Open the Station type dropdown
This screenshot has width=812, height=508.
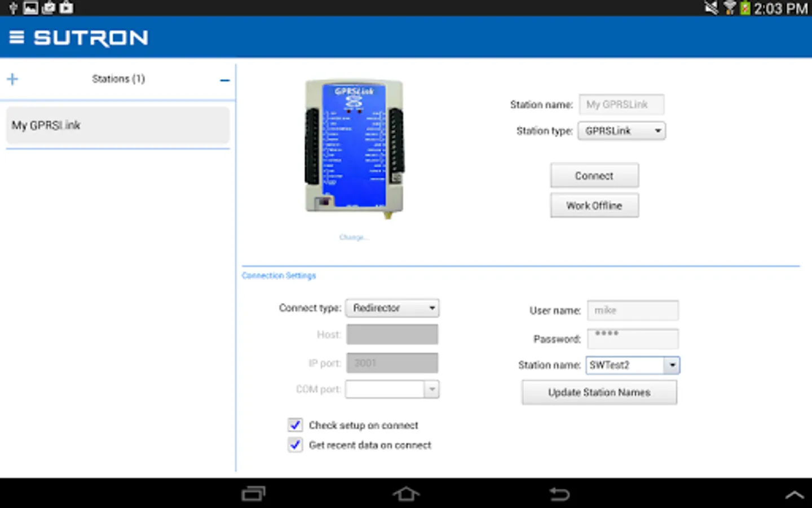[x=621, y=131]
